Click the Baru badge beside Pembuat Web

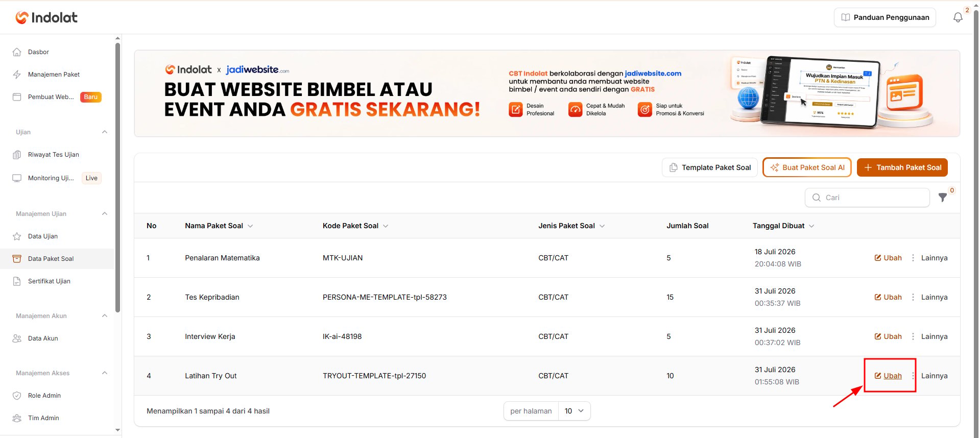pyautogui.click(x=91, y=97)
